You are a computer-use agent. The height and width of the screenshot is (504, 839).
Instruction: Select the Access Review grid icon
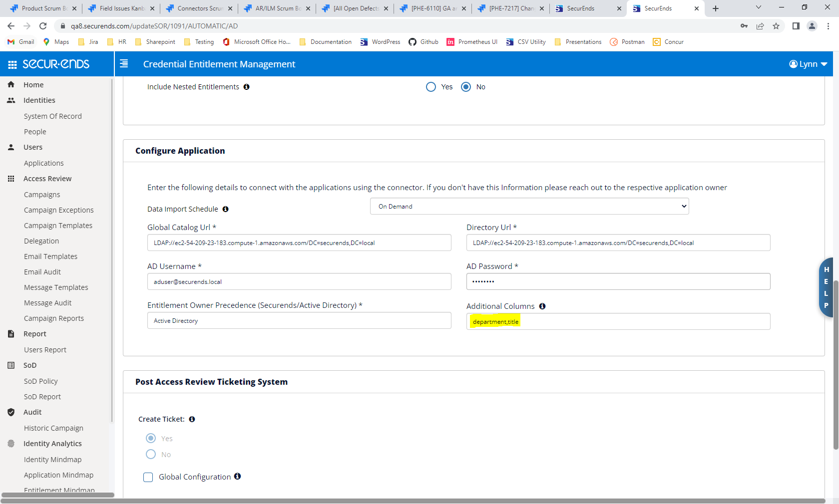[x=10, y=178]
